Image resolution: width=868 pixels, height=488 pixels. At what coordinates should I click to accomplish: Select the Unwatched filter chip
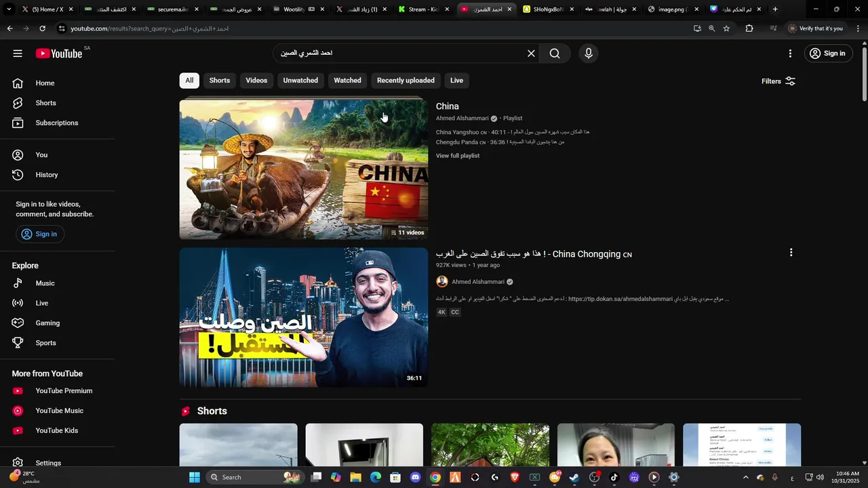[300, 81]
